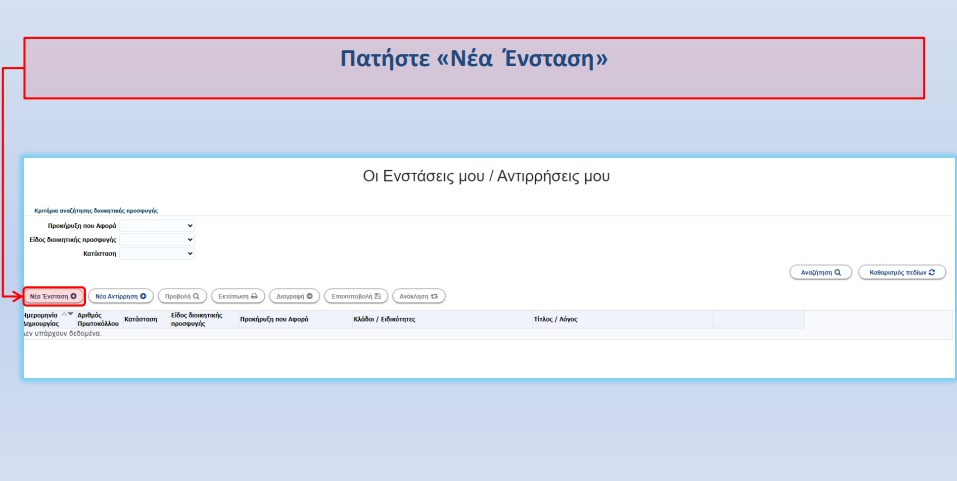957x481 pixels.
Task: Click the plus icon on «Νέα Αντίρρηση»
Action: [143, 296]
